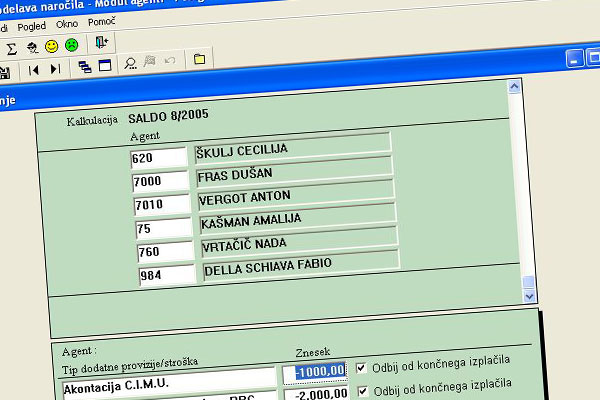Open the Pogled menu
Image resolution: width=600 pixels, height=400 pixels.
coord(32,21)
